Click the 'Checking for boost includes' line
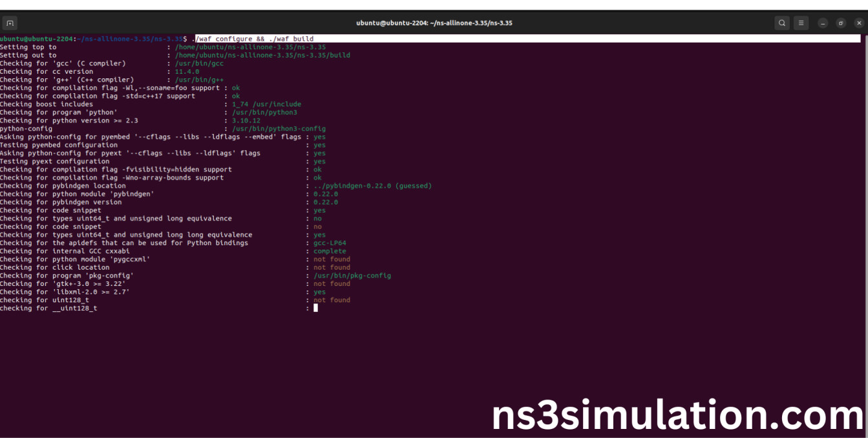Image resolution: width=868 pixels, height=438 pixels. pyautogui.click(x=47, y=104)
